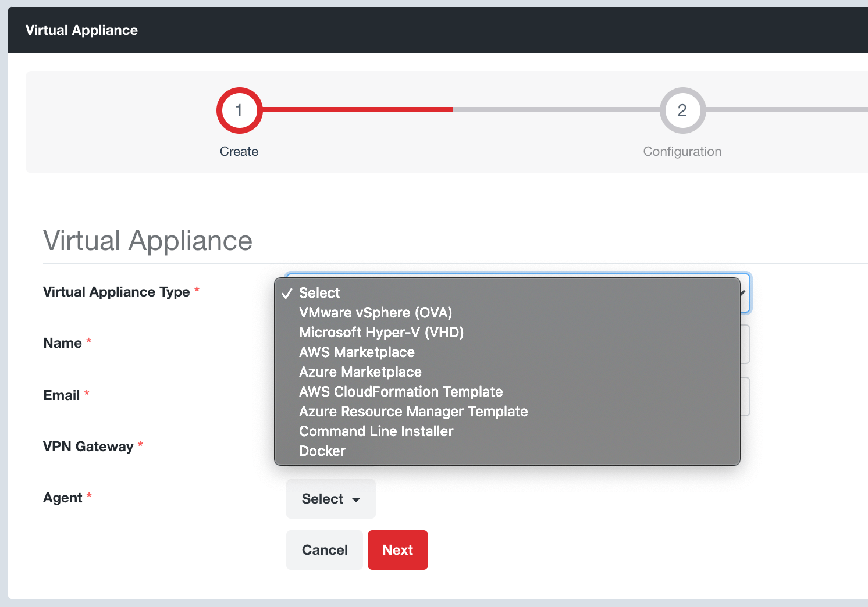Keep the checked Select placeholder option

(x=507, y=293)
